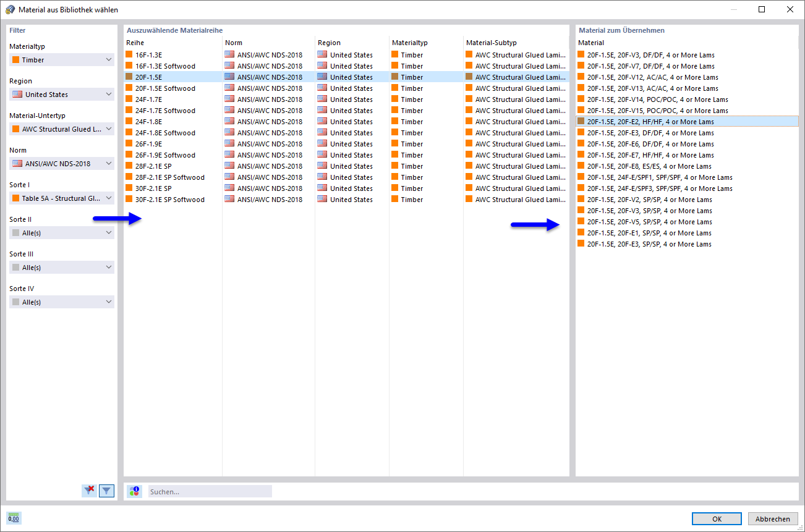Click the units 0,00 icon at bottom left
The width and height of the screenshot is (805, 532).
point(14,518)
